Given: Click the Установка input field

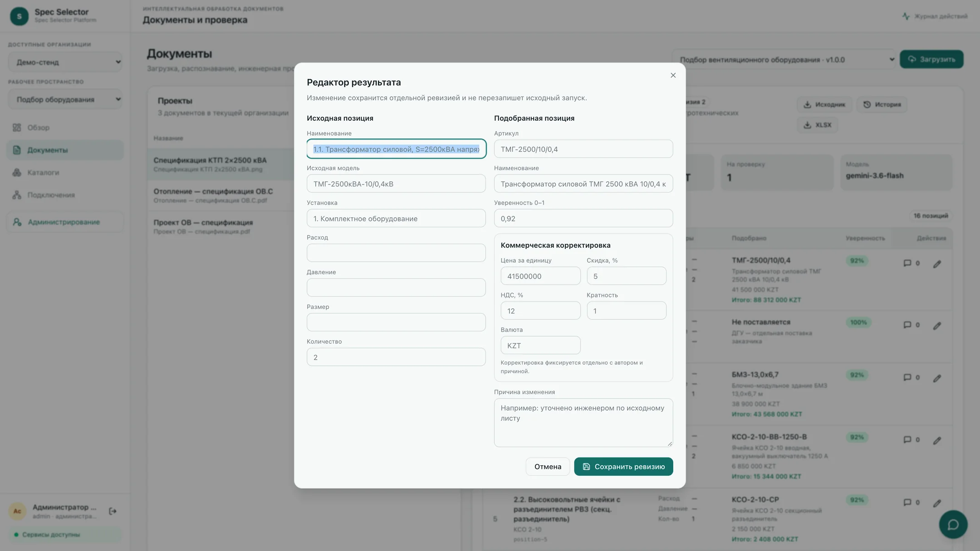Looking at the screenshot, I should tap(396, 218).
